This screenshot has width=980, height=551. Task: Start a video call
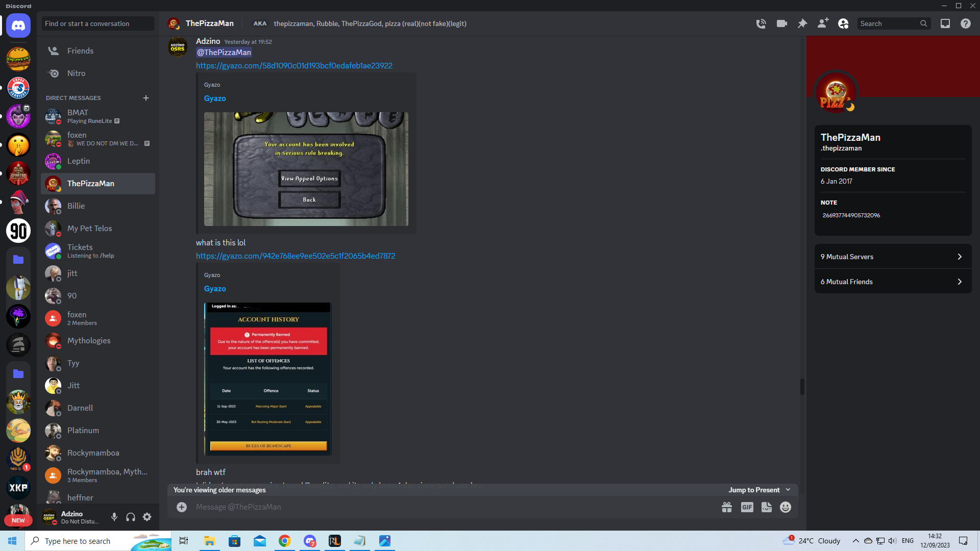click(781, 23)
